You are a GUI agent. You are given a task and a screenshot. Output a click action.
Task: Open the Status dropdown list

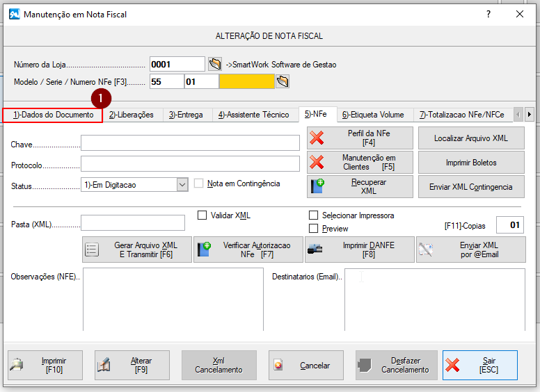click(182, 185)
